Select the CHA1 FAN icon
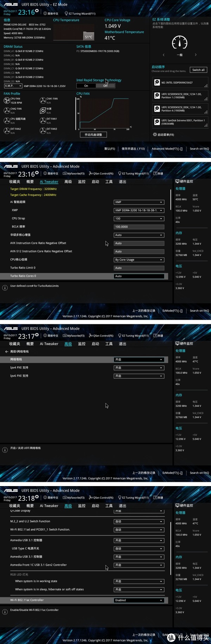This screenshot has height=644, width=211. click(43, 101)
